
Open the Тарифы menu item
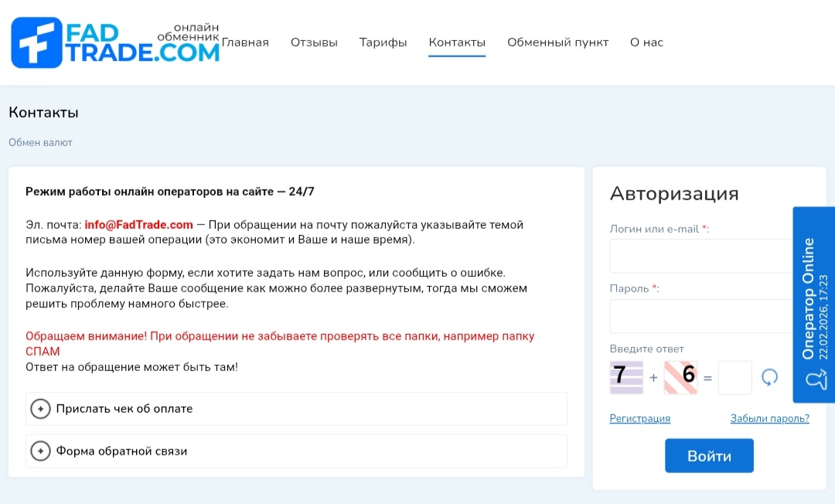click(x=383, y=43)
